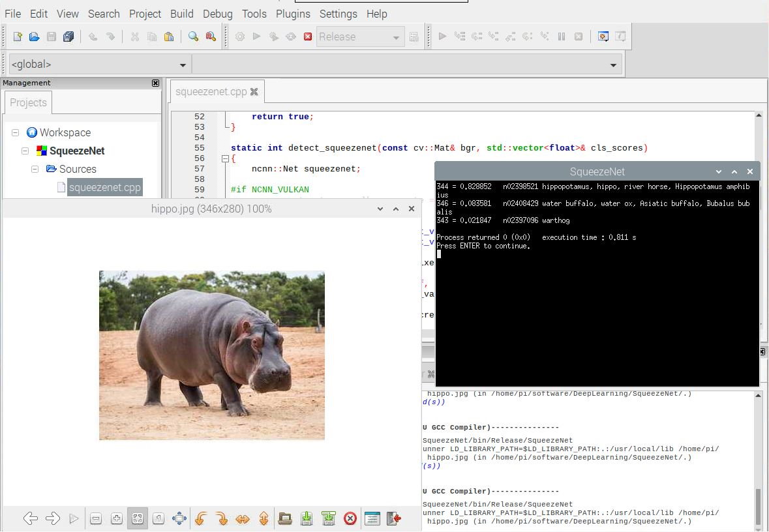
Task: Toggle original size (1:1) view button
Action: [158, 519]
